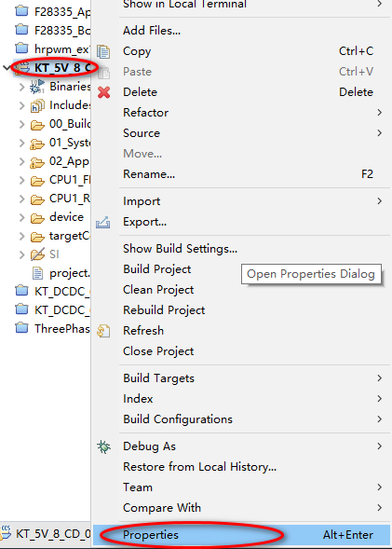Expand the device folder
The image size is (392, 549).
coord(22,217)
